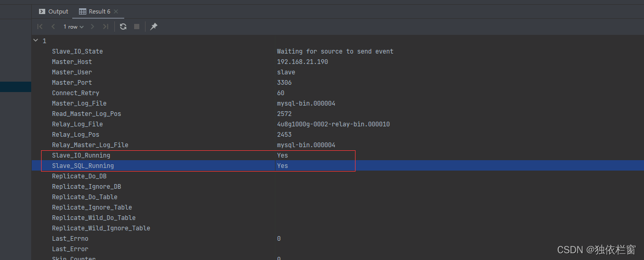Select the slave user value

286,72
